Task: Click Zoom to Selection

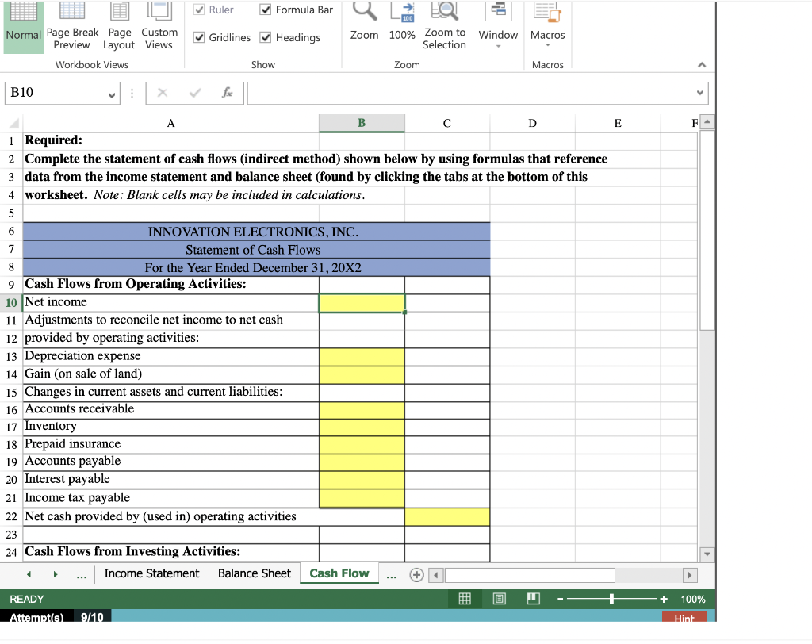Action: click(444, 26)
